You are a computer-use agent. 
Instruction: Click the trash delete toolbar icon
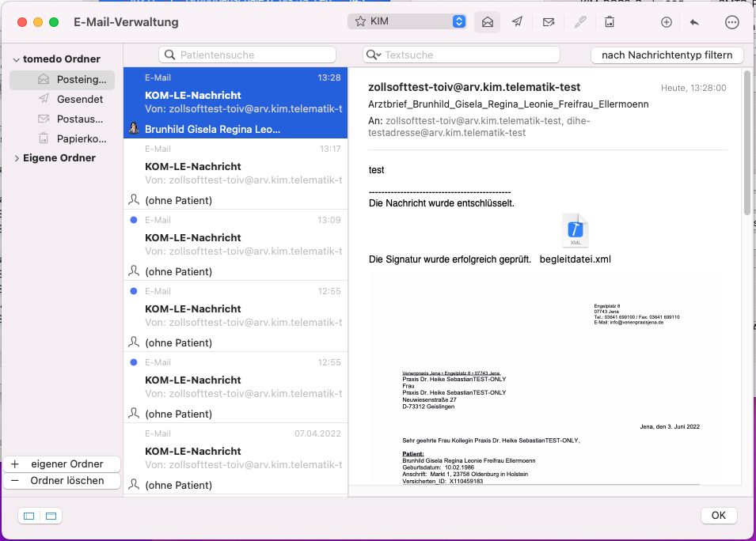[x=610, y=21]
